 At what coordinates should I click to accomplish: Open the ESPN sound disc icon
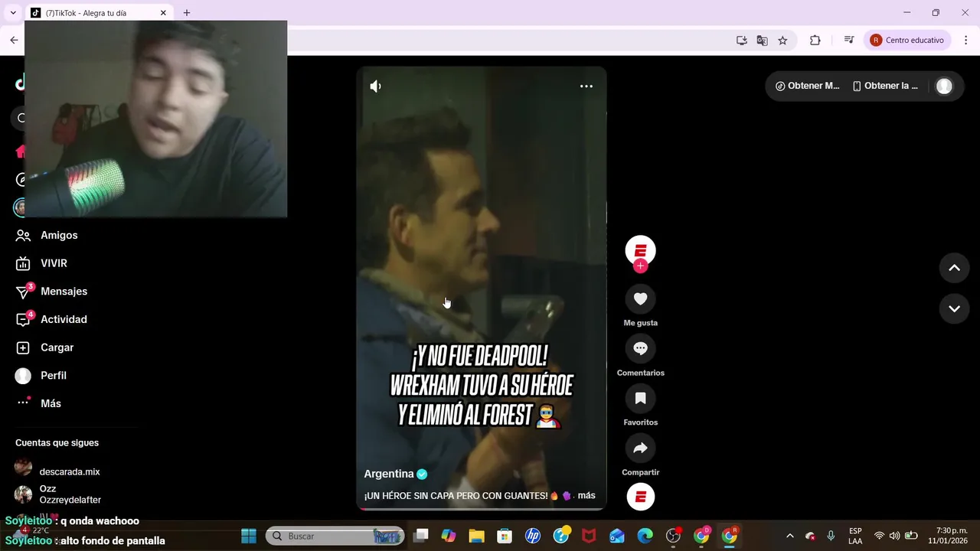(641, 497)
